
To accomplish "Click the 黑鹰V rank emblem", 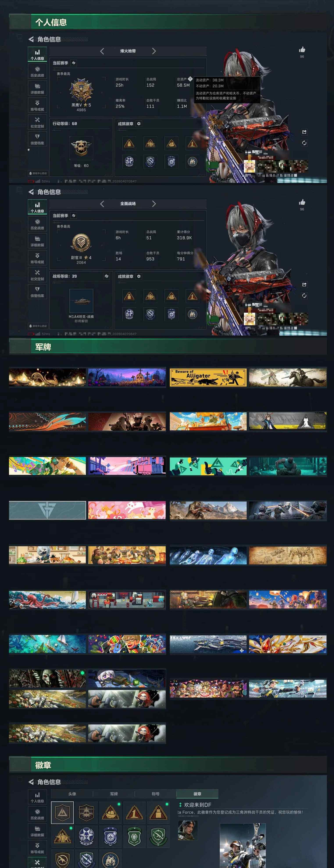I will click(81, 90).
